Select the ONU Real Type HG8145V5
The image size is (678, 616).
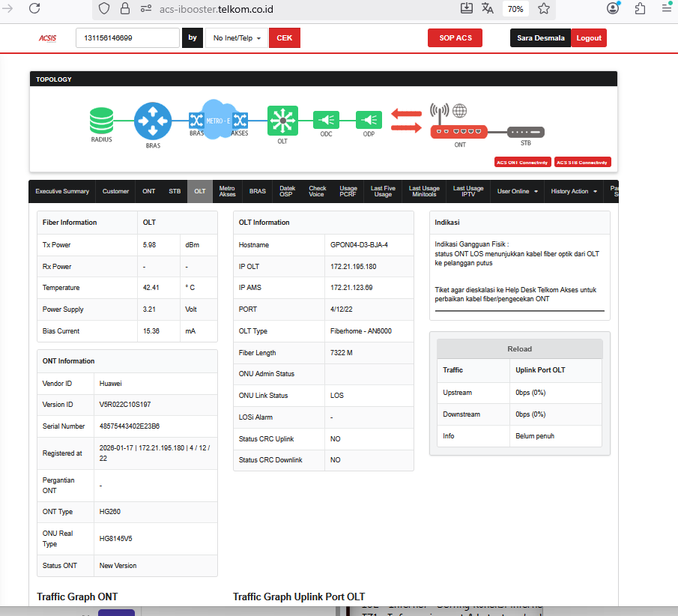coord(116,539)
